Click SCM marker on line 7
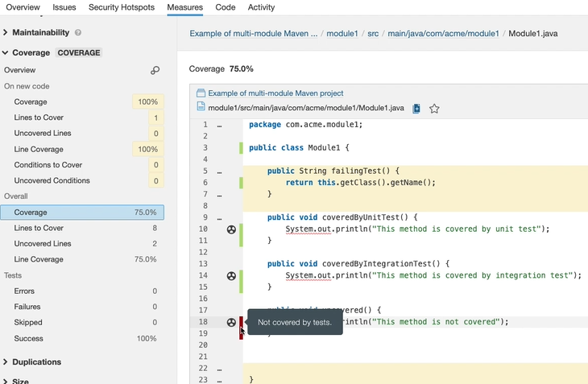 point(219,195)
